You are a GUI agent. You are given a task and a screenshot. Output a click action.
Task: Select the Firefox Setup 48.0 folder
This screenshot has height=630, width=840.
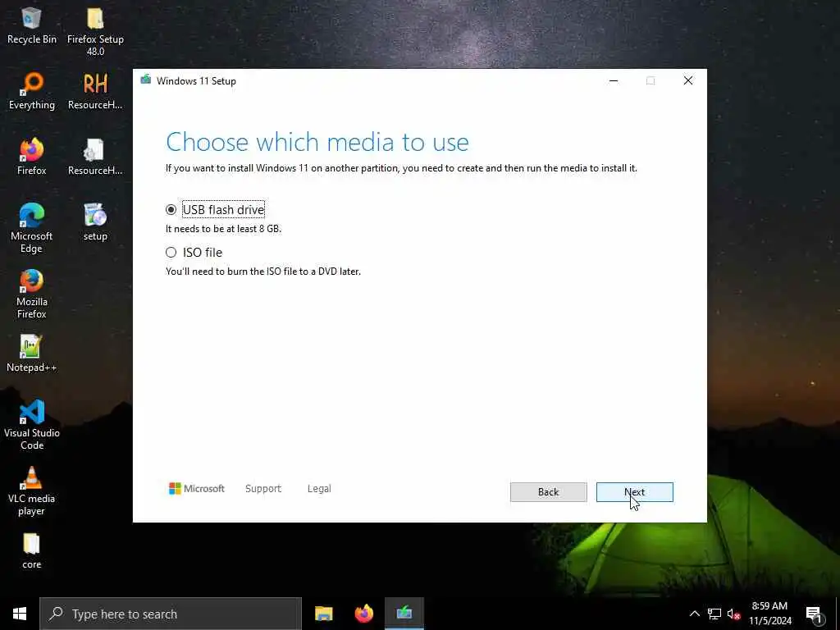click(95, 32)
